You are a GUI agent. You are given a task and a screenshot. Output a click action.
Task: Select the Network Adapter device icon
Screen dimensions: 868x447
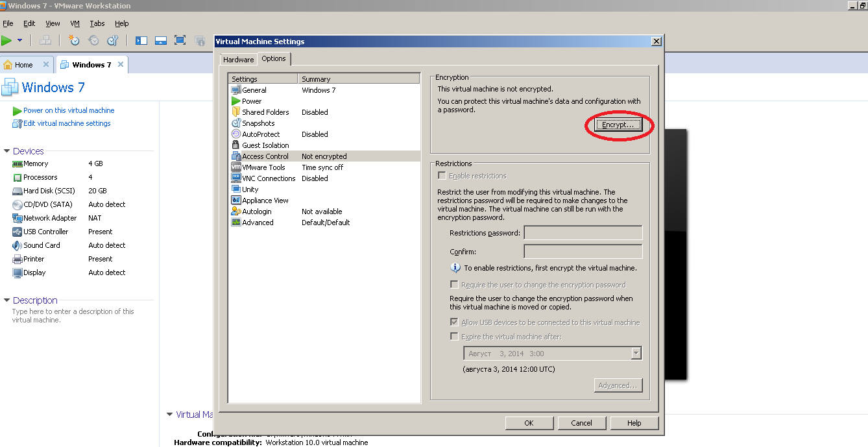[18, 219]
